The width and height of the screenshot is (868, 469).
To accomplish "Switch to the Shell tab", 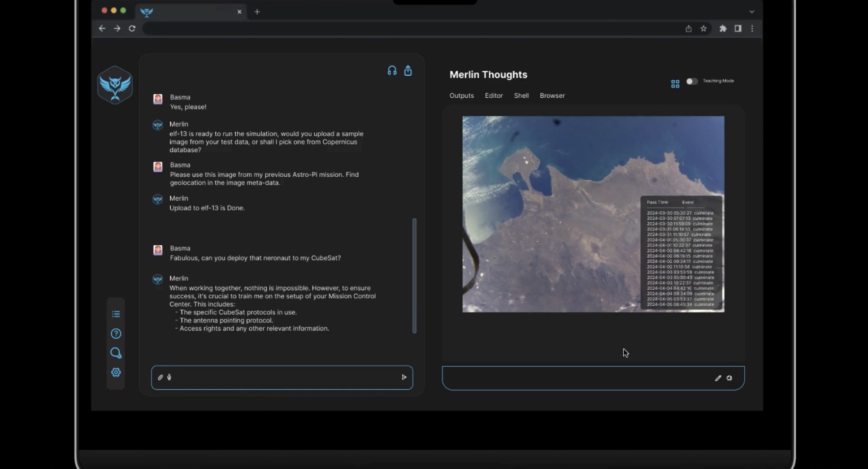I will pos(521,95).
